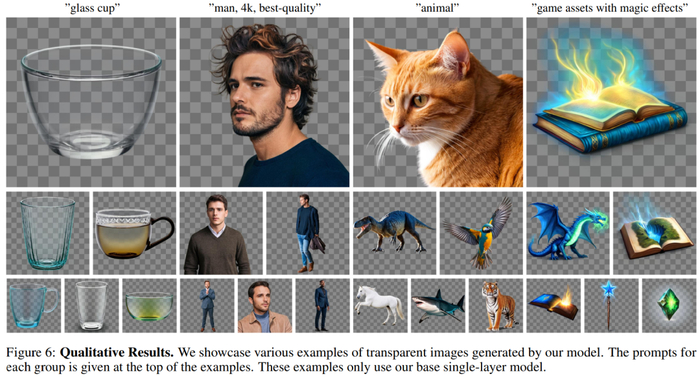This screenshot has width=700, height=378.
Task: Click the T-rex dinosaur image
Action: pos(395,233)
